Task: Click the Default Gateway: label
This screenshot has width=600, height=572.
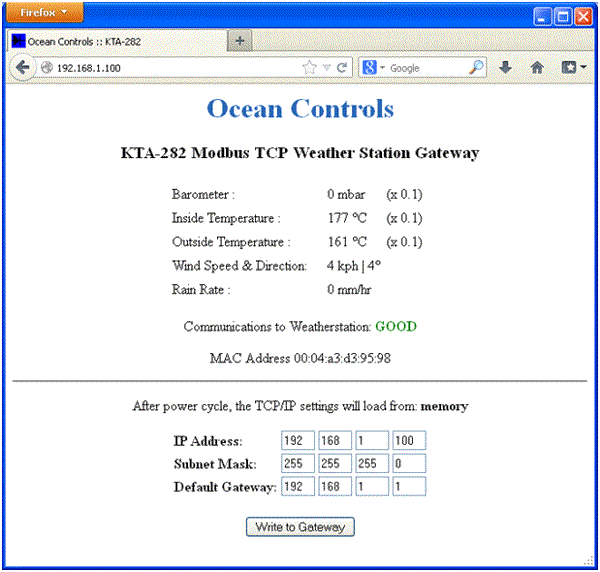Action: (225, 487)
